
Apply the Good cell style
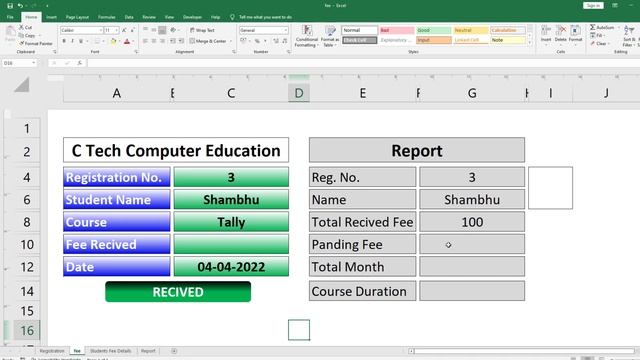tap(433, 30)
